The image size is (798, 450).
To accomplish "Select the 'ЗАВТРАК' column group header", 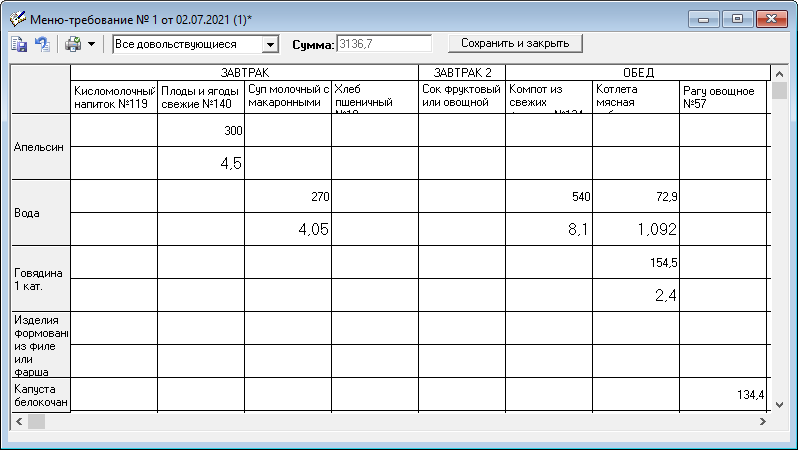I will 244,73.
